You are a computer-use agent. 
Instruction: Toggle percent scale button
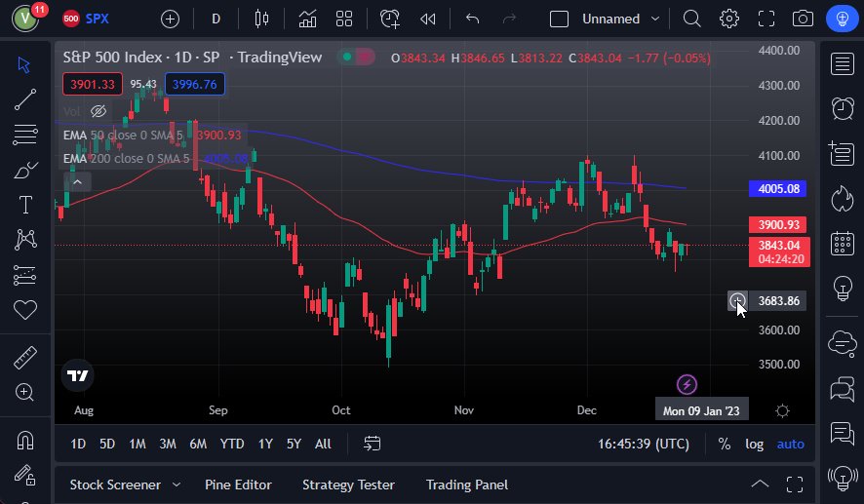pos(724,444)
